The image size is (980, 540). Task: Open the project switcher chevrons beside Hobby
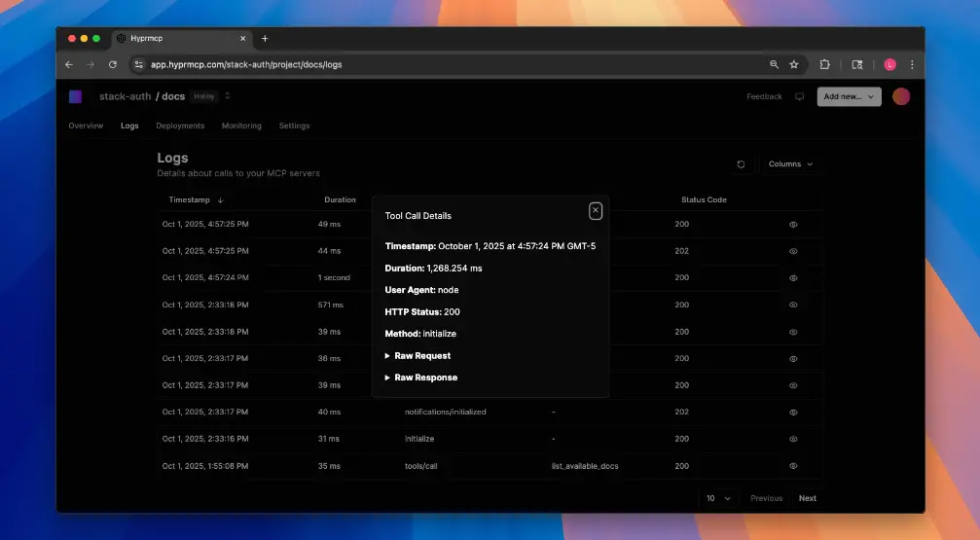(x=228, y=96)
